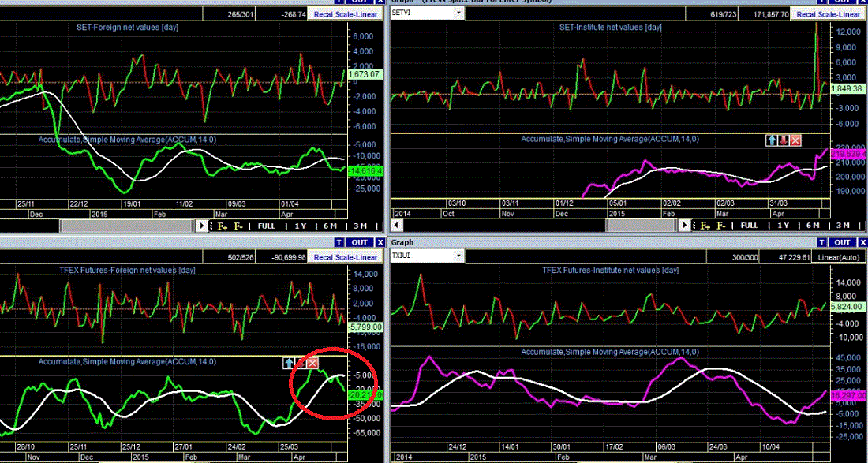Click Recal Scale-Linear in SET-Foreign window
This screenshot has height=463, width=868.
pos(346,14)
